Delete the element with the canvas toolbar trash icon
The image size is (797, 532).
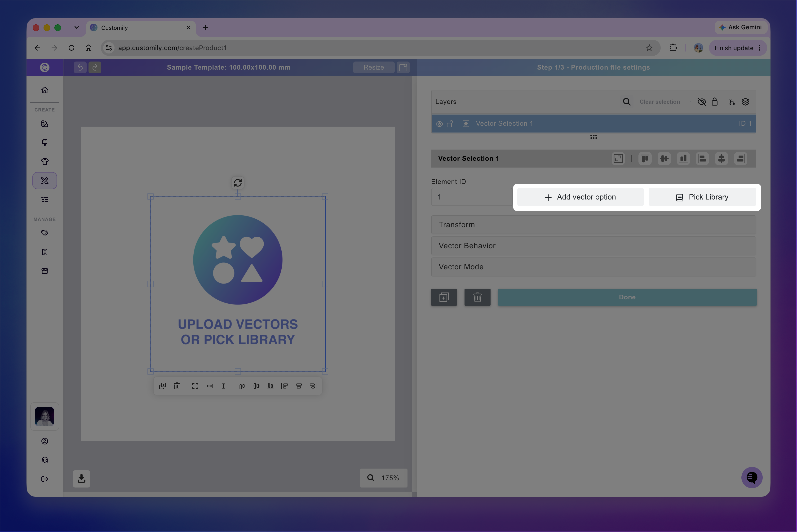pos(177,386)
